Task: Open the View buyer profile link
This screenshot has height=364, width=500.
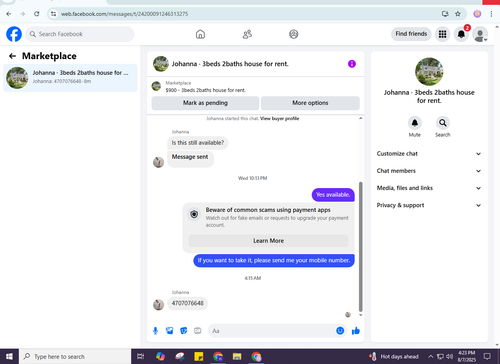Action: [279, 118]
